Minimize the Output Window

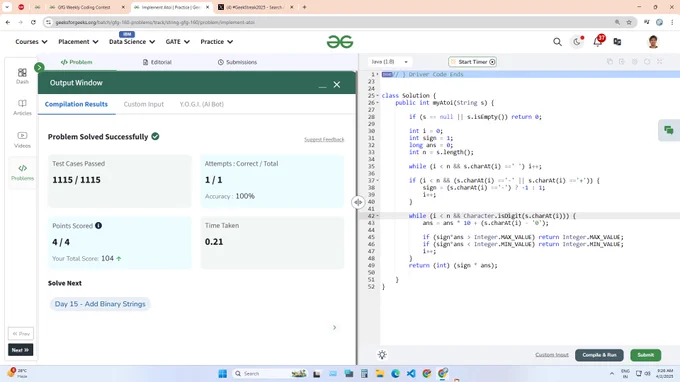tap(322, 86)
